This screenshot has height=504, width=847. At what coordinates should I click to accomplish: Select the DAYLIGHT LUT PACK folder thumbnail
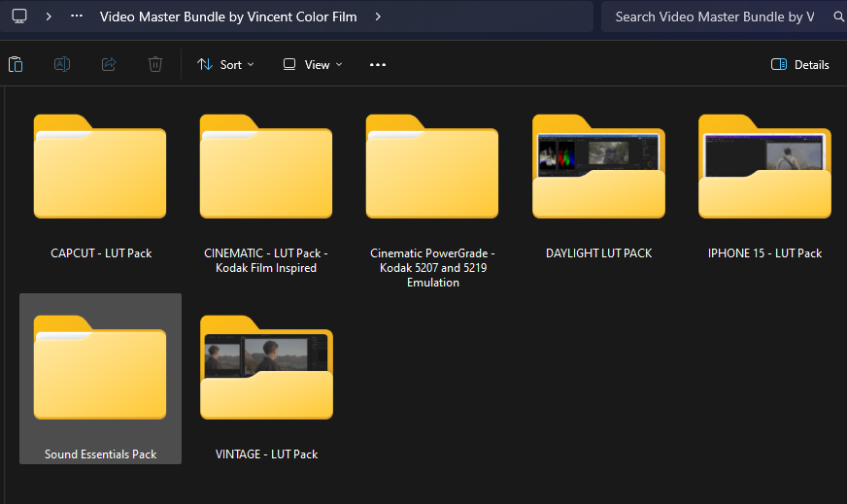pos(598,169)
